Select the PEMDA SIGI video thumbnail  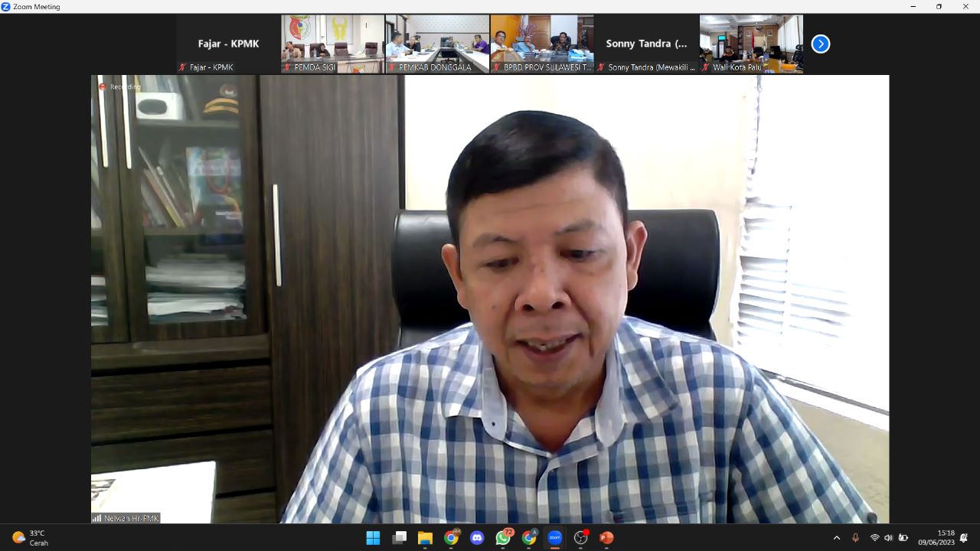[x=332, y=44]
